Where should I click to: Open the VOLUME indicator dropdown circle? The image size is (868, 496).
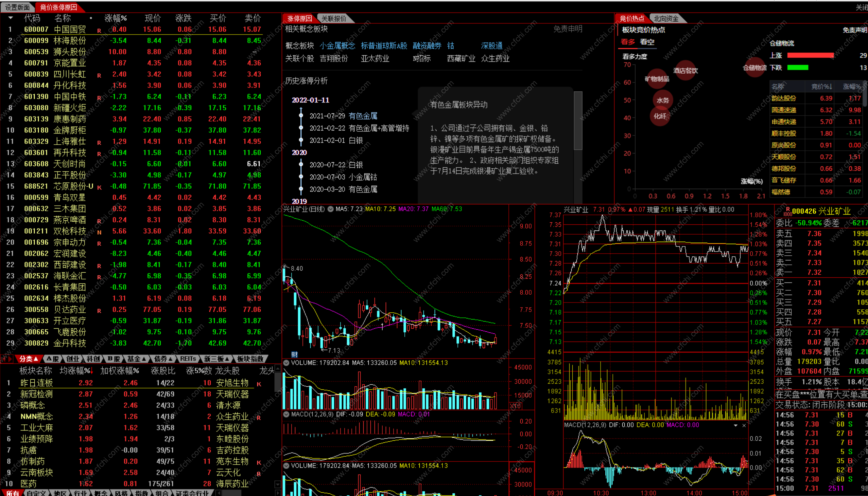[x=287, y=363]
